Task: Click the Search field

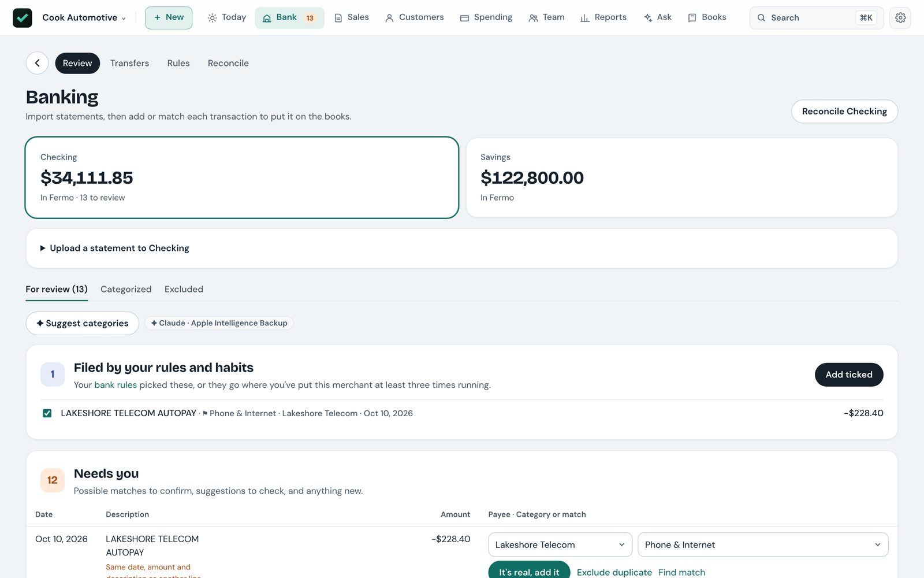Action: pyautogui.click(x=817, y=18)
